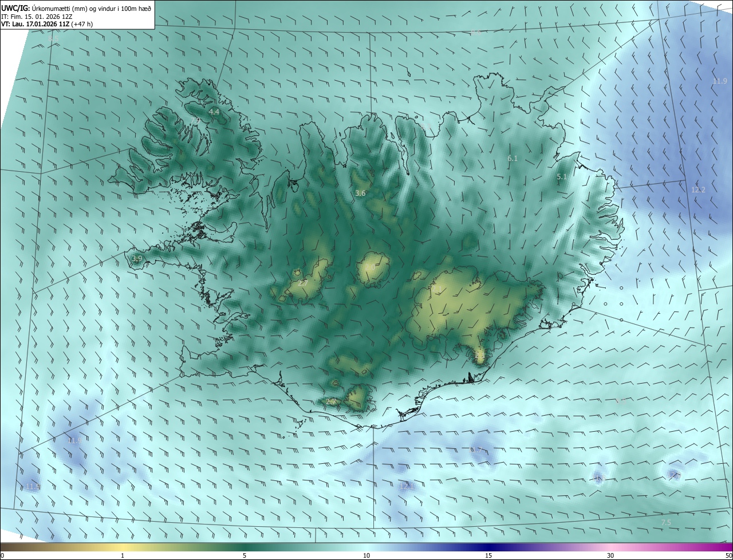
Task: Click the 'UWC/IG: Úrkomumætti (mm)' title line
Action: (x=76, y=7)
